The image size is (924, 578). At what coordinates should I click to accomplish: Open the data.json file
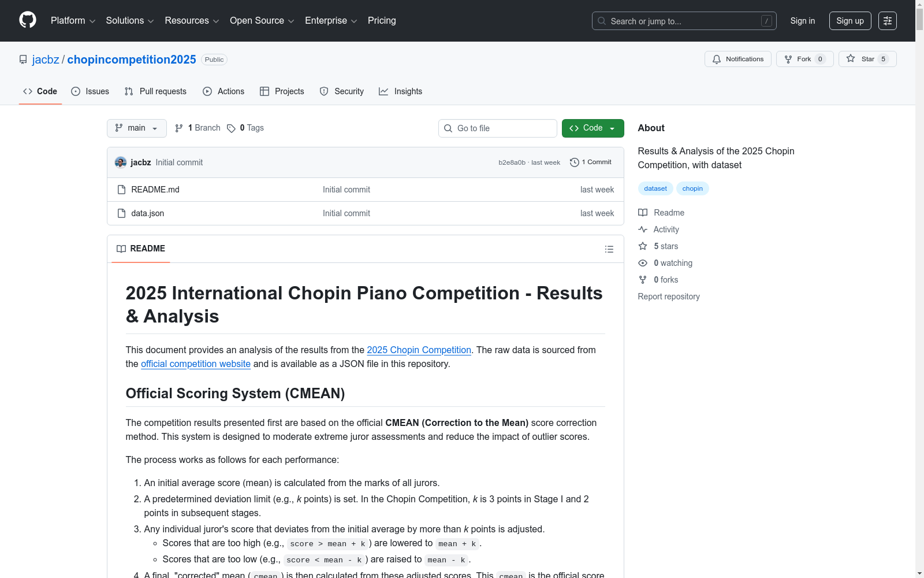tap(148, 213)
